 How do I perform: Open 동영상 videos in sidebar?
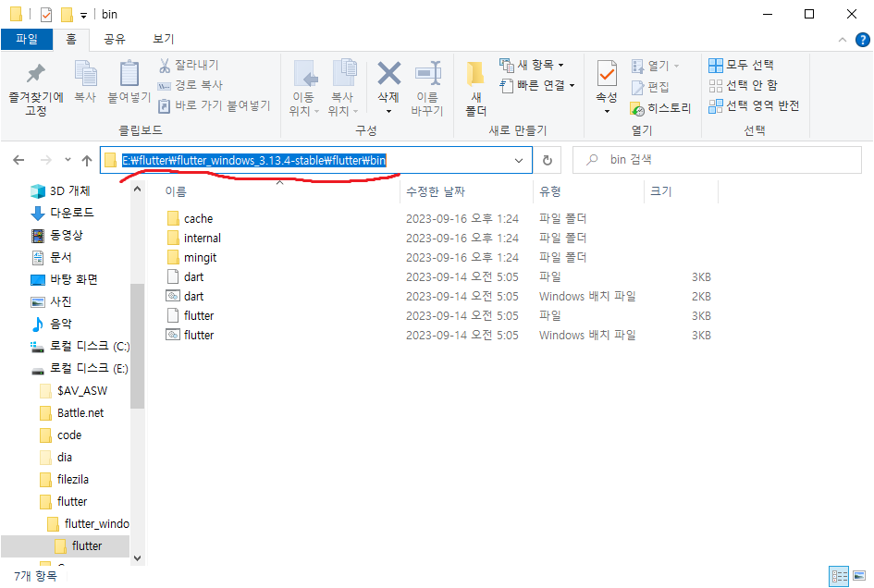coord(56,235)
